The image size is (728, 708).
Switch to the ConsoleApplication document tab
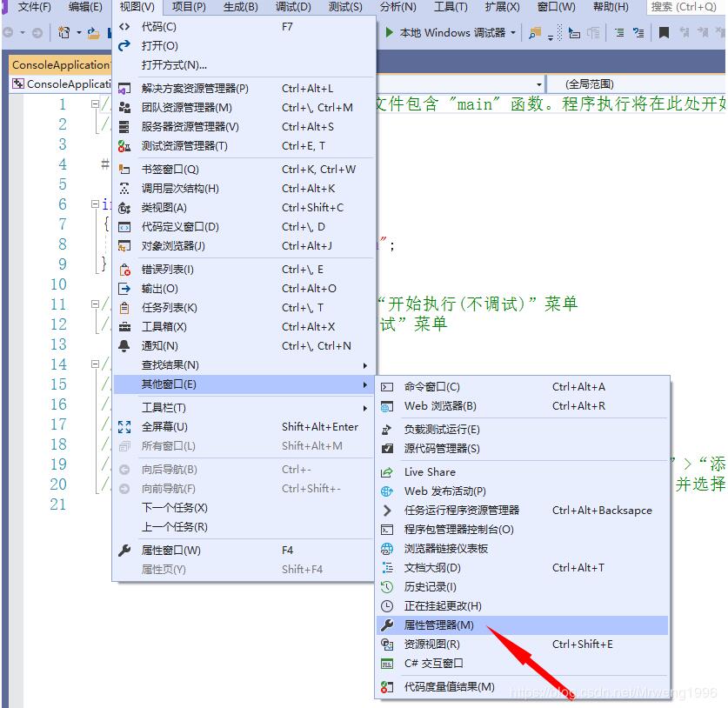click(60, 65)
